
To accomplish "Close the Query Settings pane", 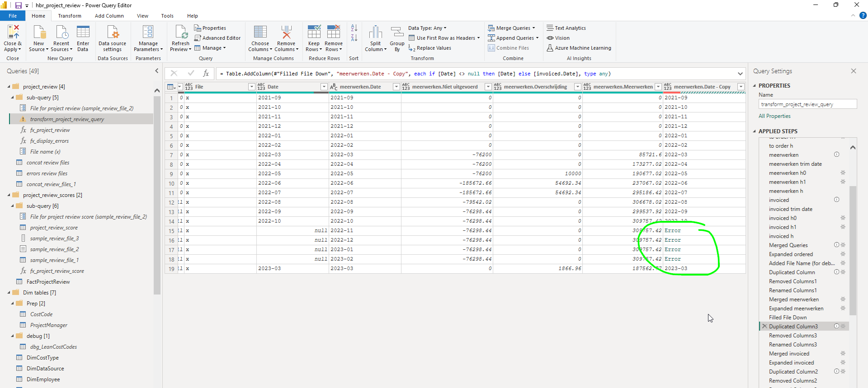I will [854, 71].
